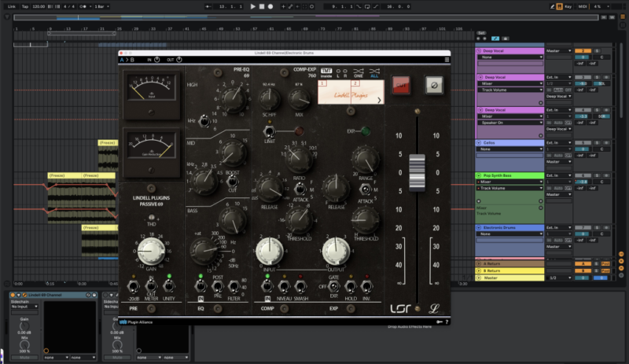Expand the Lindell Plugins channel display arrow
This screenshot has width=629, height=364.
click(x=379, y=101)
